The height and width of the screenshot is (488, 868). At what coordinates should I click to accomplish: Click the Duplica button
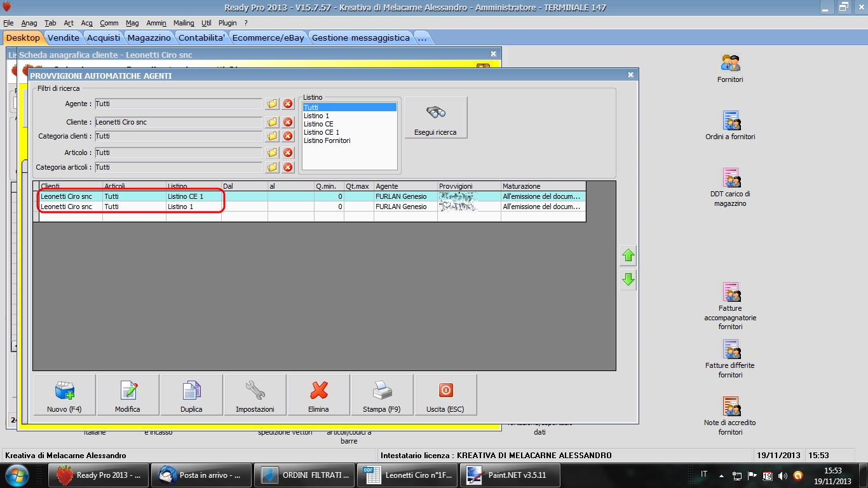tap(191, 395)
